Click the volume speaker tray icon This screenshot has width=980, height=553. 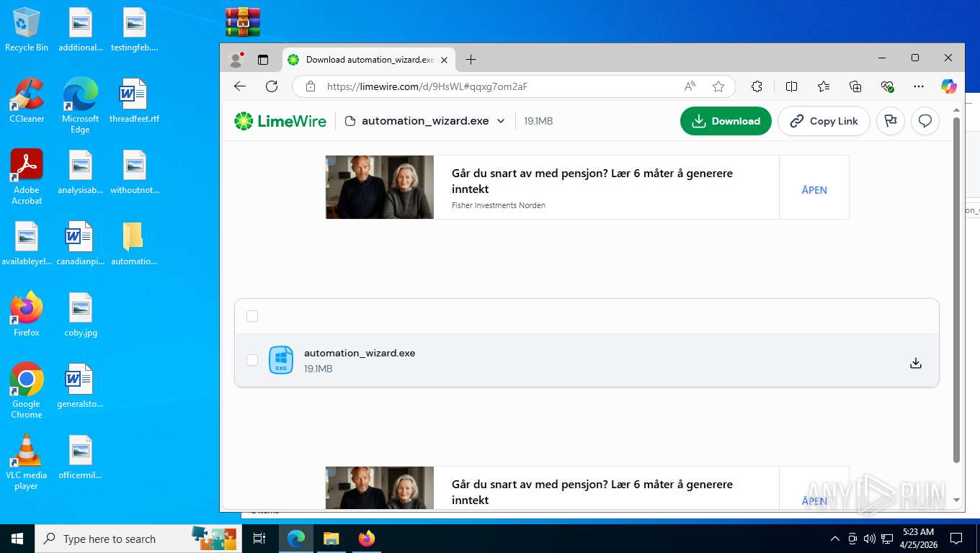point(870,539)
